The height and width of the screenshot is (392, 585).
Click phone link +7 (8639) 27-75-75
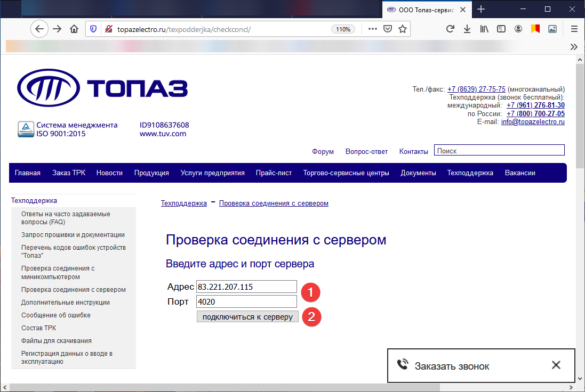point(476,89)
